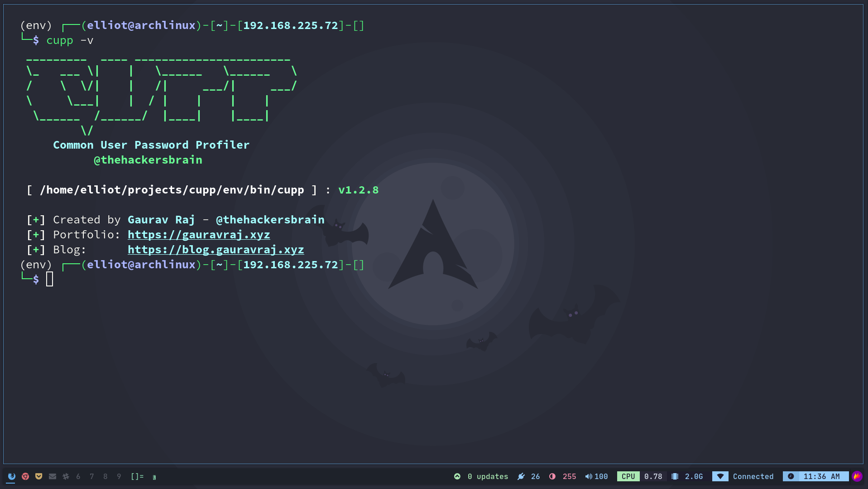Click the small green terminal indicator in bar
Image resolution: width=868 pixels, height=489 pixels.
click(x=154, y=477)
